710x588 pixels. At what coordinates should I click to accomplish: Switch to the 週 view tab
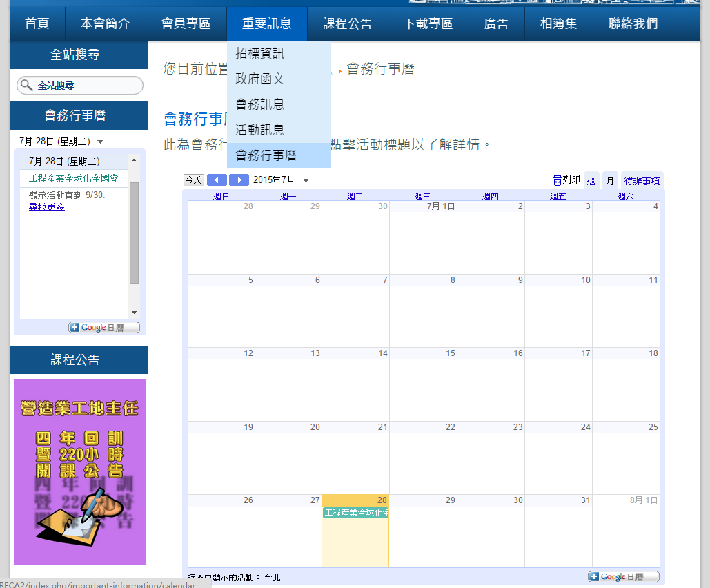tap(591, 181)
